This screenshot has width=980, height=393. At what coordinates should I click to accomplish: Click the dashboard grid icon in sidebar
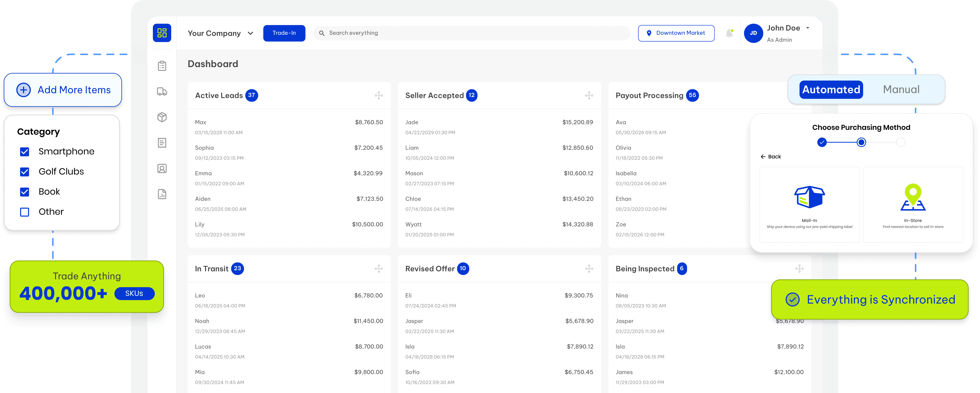click(162, 33)
